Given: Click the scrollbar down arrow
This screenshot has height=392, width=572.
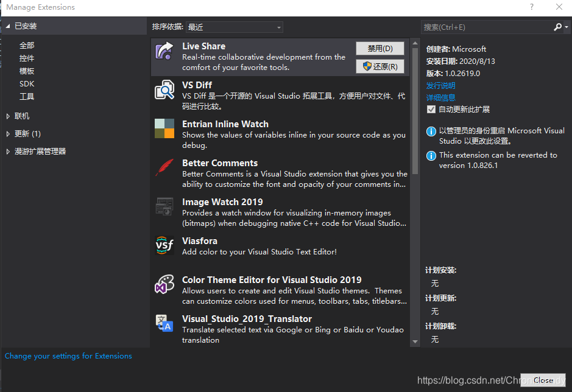Looking at the screenshot, I should click(415, 341).
